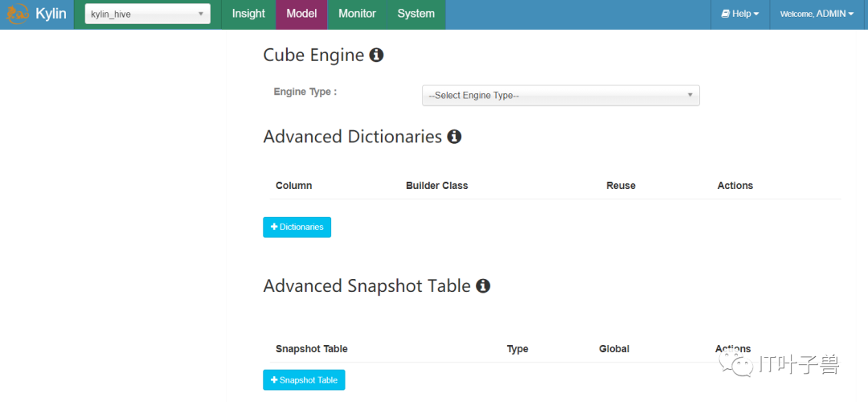Click info icon next to Advanced Dictionaries
Image resolution: width=868 pixels, height=402 pixels.
(454, 136)
